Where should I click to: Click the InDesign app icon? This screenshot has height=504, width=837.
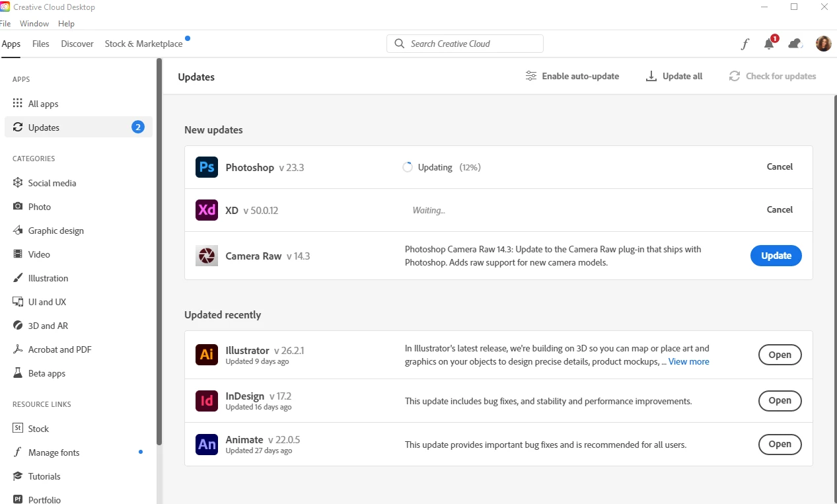207,401
